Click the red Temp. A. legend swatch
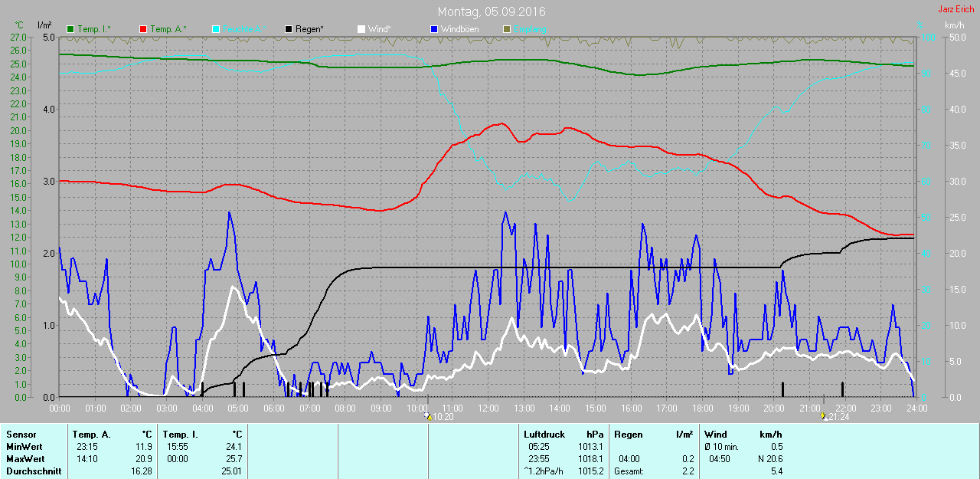 click(x=143, y=29)
